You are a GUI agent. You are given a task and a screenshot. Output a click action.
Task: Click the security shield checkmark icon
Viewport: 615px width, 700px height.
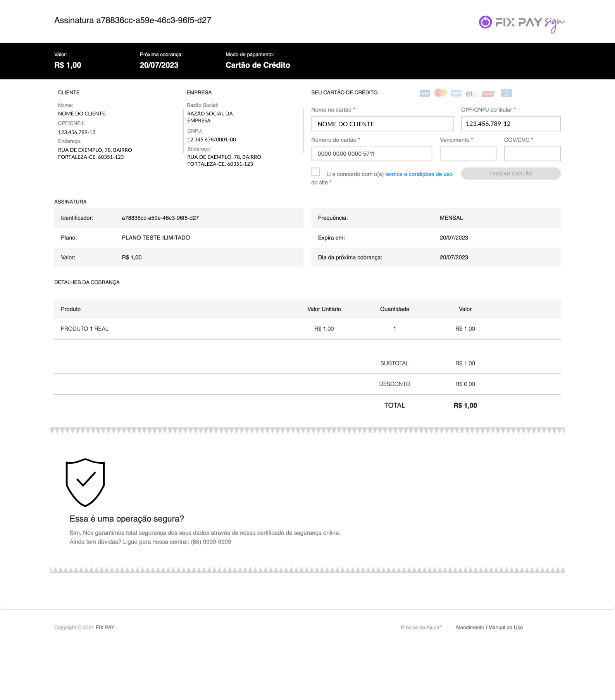click(85, 482)
